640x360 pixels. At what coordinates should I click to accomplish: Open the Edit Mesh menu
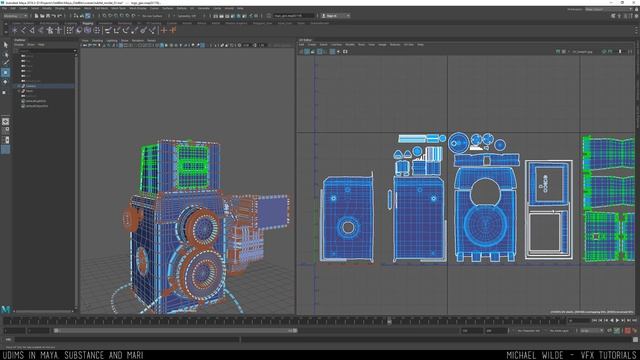(x=101, y=8)
